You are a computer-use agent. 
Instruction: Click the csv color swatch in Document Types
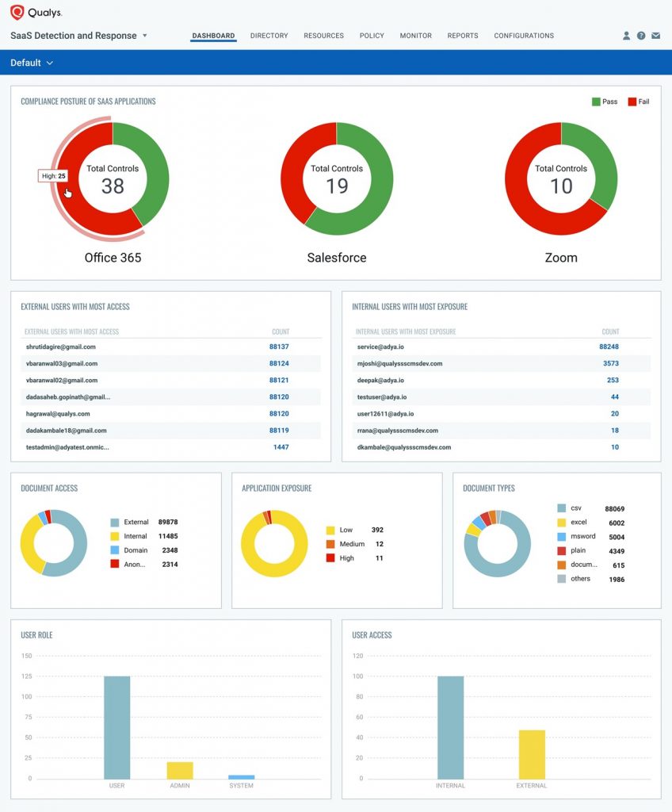coord(562,508)
